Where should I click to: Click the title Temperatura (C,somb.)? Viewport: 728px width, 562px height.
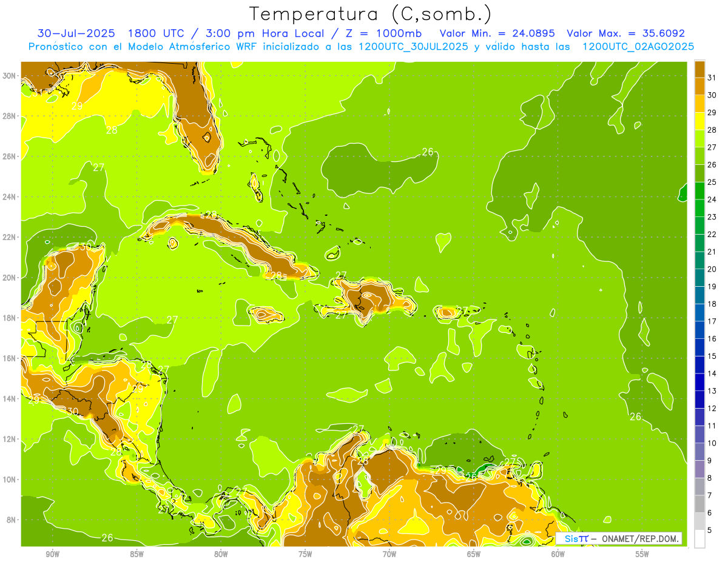pyautogui.click(x=370, y=14)
